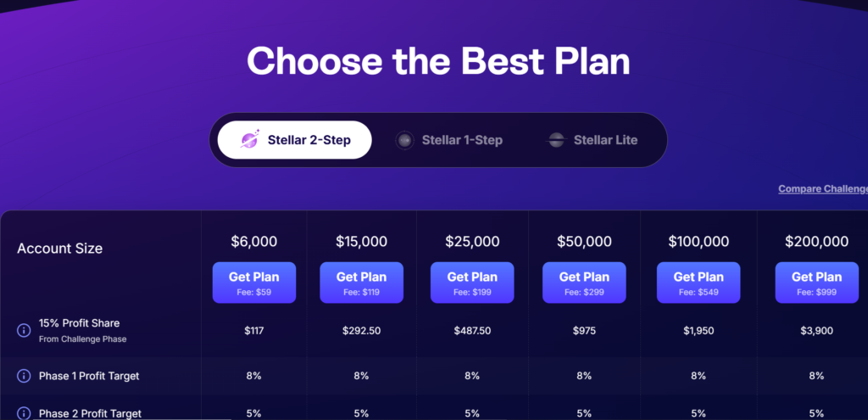Viewport: 868px width, 420px height.
Task: Get the $100,000 plan with $549 fee
Action: click(698, 283)
